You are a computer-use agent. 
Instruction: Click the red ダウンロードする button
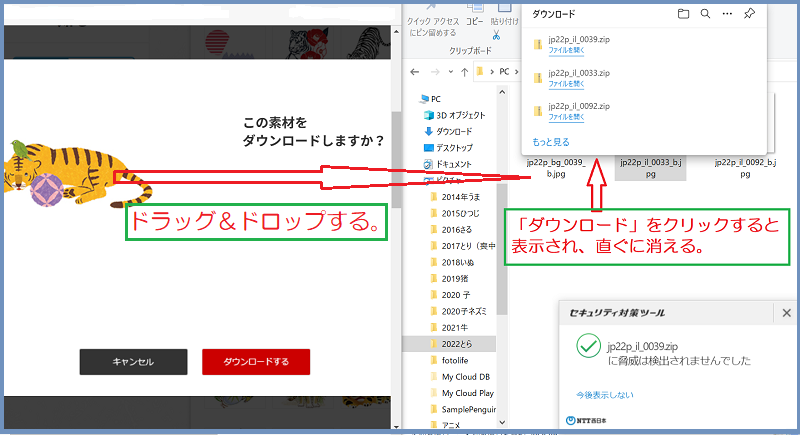coord(256,362)
